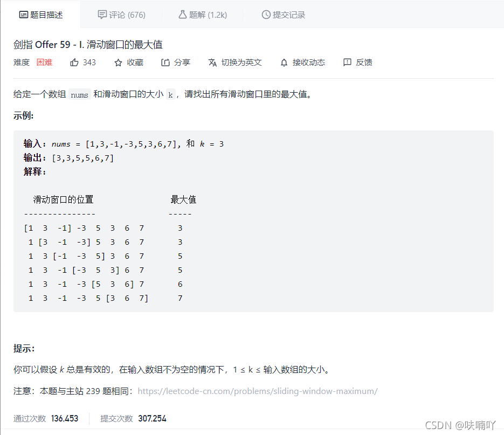Switch to the 提交记录 tab
This screenshot has height=435, width=504.
click(282, 15)
